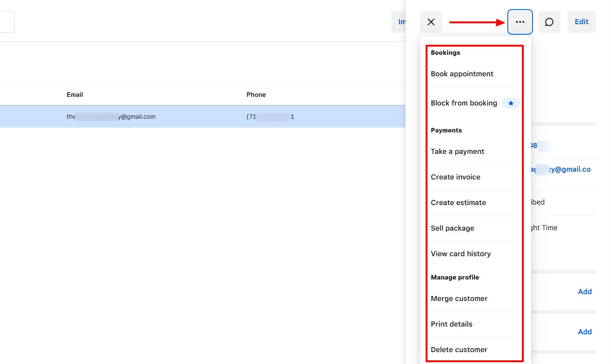Select Delete customer at the bottom
611x364 pixels.
pos(458,349)
